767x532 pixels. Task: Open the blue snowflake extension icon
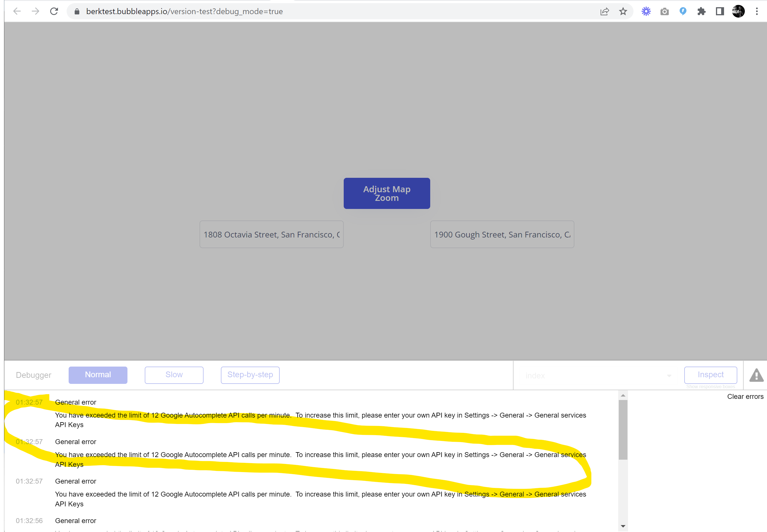[x=646, y=11]
